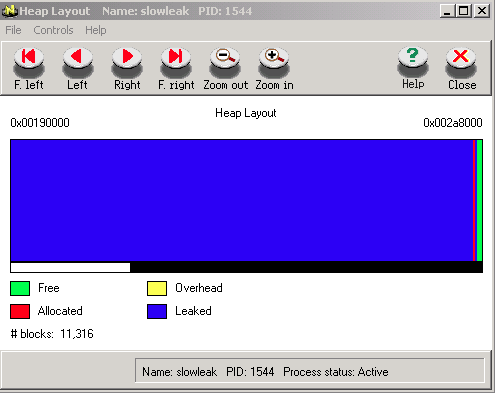Click the green Free legend swatch
The height and width of the screenshot is (393, 495).
click(x=20, y=288)
